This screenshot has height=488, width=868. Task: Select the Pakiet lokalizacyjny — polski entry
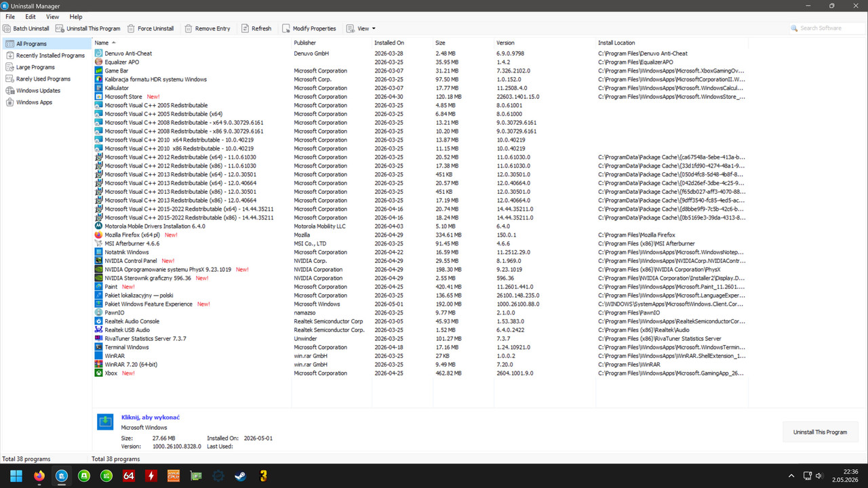(420, 296)
